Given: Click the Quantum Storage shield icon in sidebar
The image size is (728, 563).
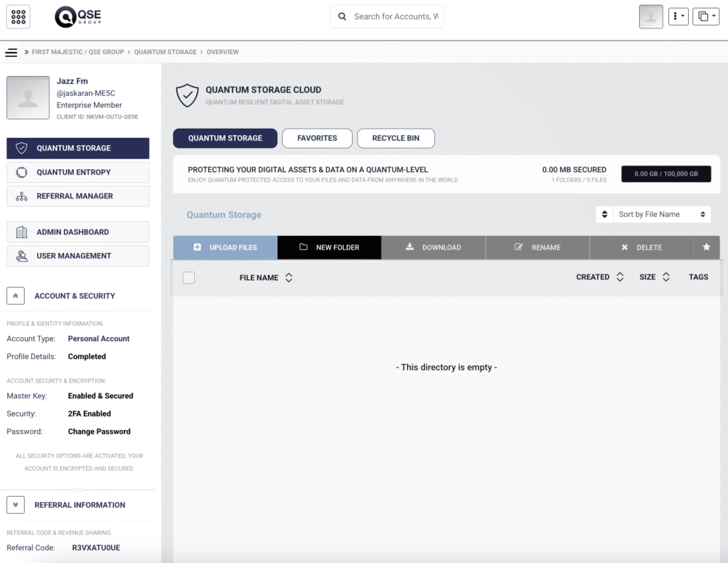Looking at the screenshot, I should pos(21,148).
